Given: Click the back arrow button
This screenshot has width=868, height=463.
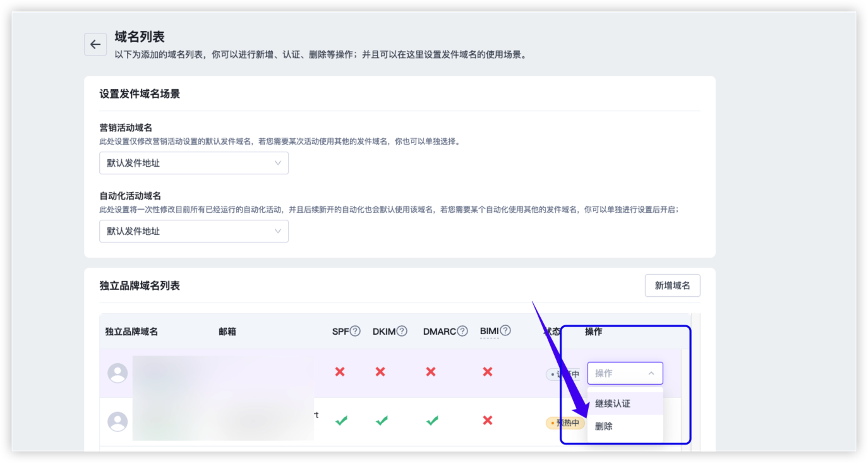Looking at the screenshot, I should coord(95,44).
